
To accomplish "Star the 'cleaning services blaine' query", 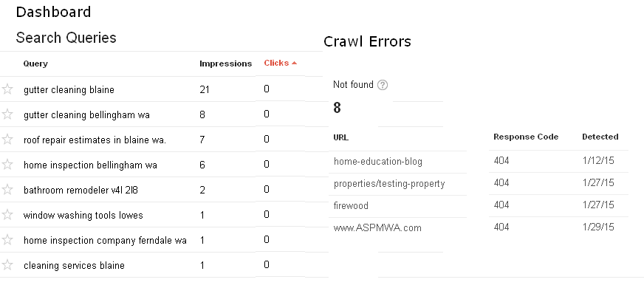I will [7, 264].
